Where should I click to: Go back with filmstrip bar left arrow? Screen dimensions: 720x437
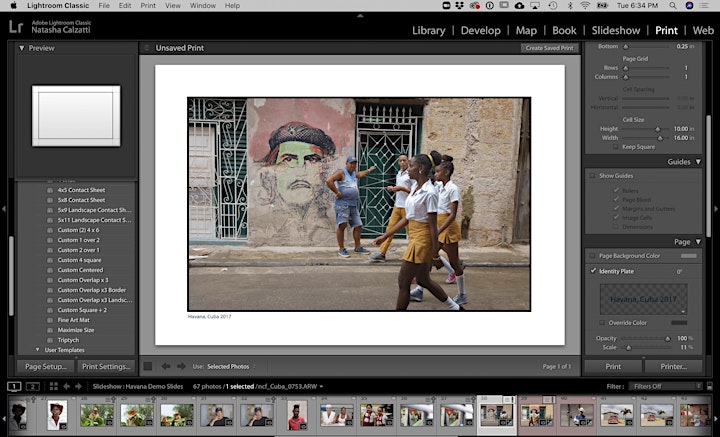66,387
